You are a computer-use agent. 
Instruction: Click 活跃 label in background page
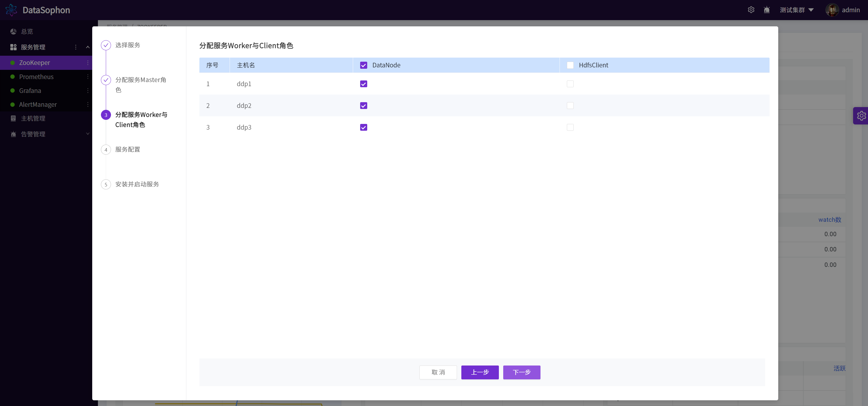pyautogui.click(x=840, y=368)
